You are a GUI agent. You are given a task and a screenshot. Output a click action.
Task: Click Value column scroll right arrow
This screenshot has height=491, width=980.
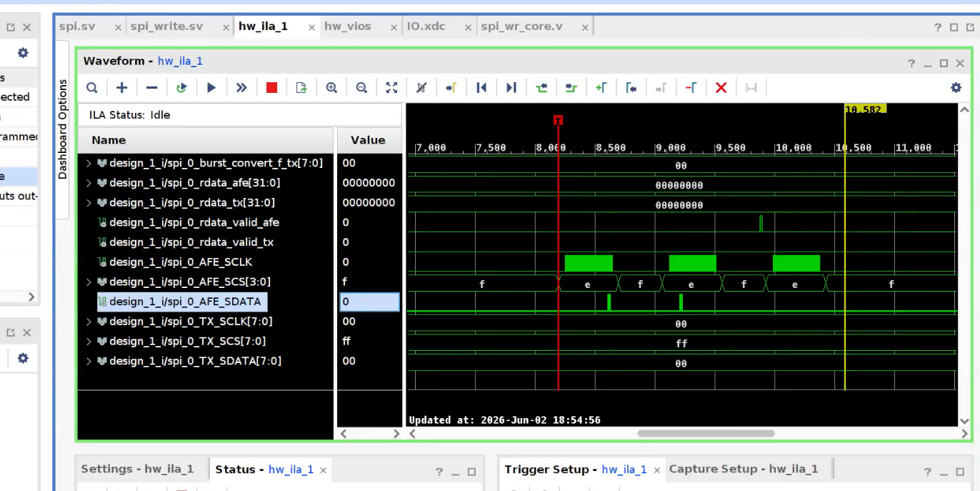pos(396,433)
